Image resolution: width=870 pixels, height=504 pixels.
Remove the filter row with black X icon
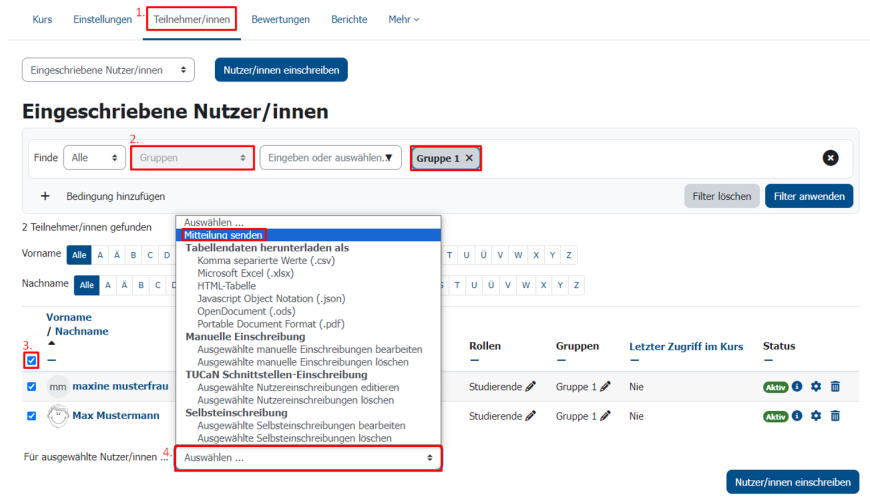830,158
